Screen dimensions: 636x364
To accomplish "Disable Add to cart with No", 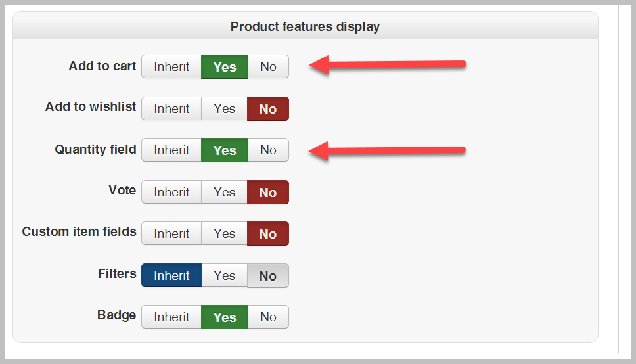I will (268, 66).
